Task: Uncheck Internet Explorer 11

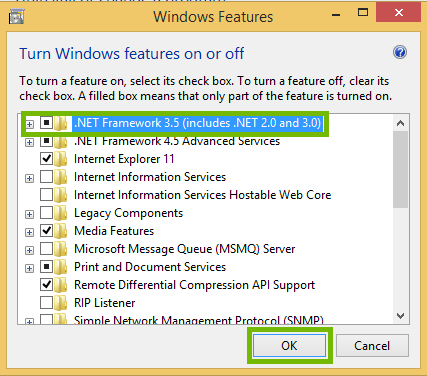Action: pyautogui.click(x=46, y=159)
